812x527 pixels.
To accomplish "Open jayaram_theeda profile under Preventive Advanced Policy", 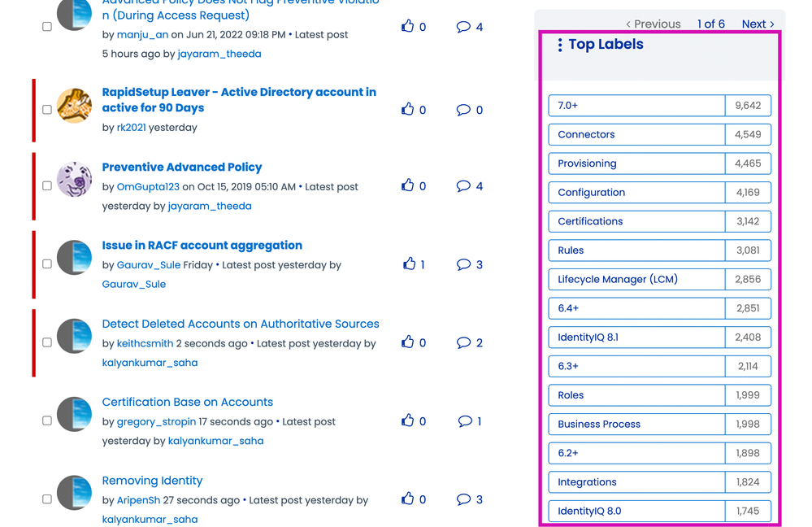I will tap(210, 206).
